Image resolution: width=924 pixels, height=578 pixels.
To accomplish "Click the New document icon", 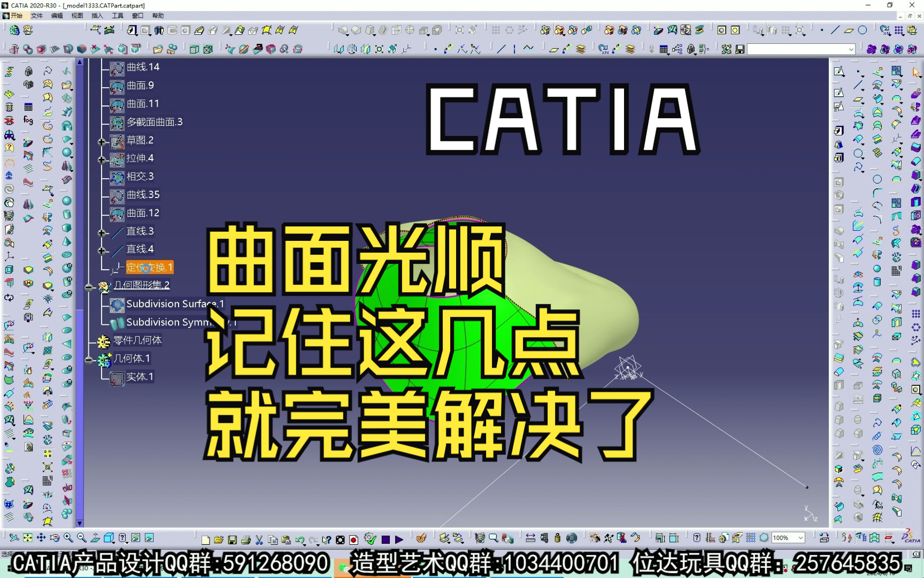I will pos(206,539).
